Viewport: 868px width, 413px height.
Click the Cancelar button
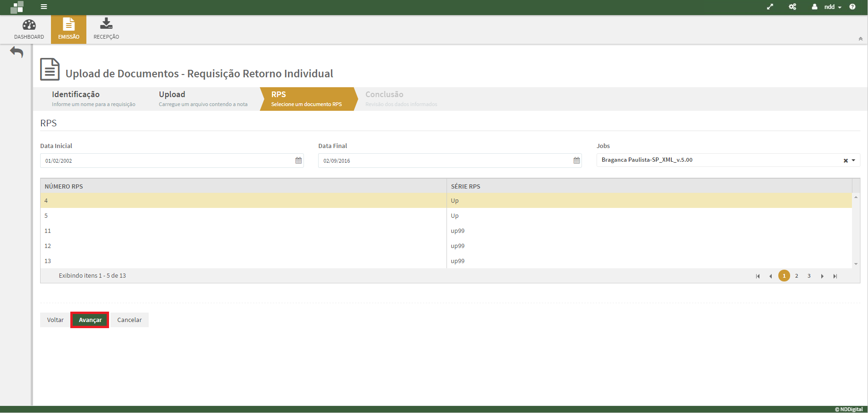point(129,320)
